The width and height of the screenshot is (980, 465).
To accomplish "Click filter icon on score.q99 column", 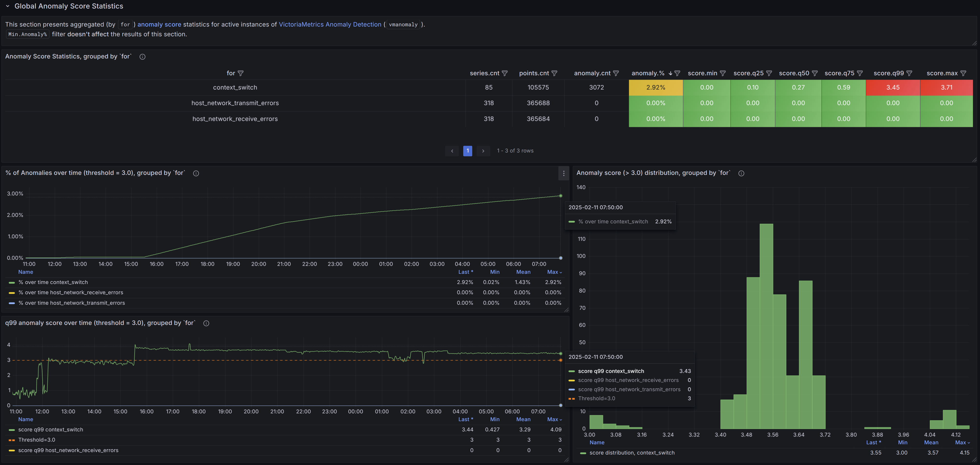I will click(x=909, y=73).
